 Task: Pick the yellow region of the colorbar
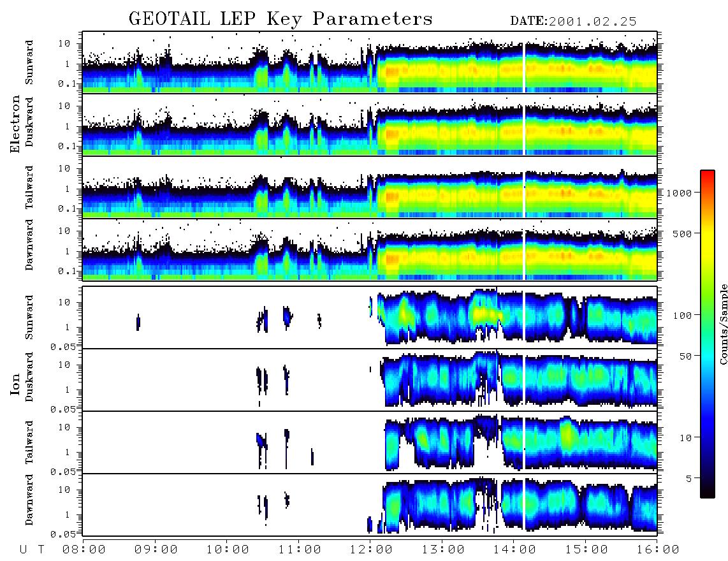tap(707, 242)
